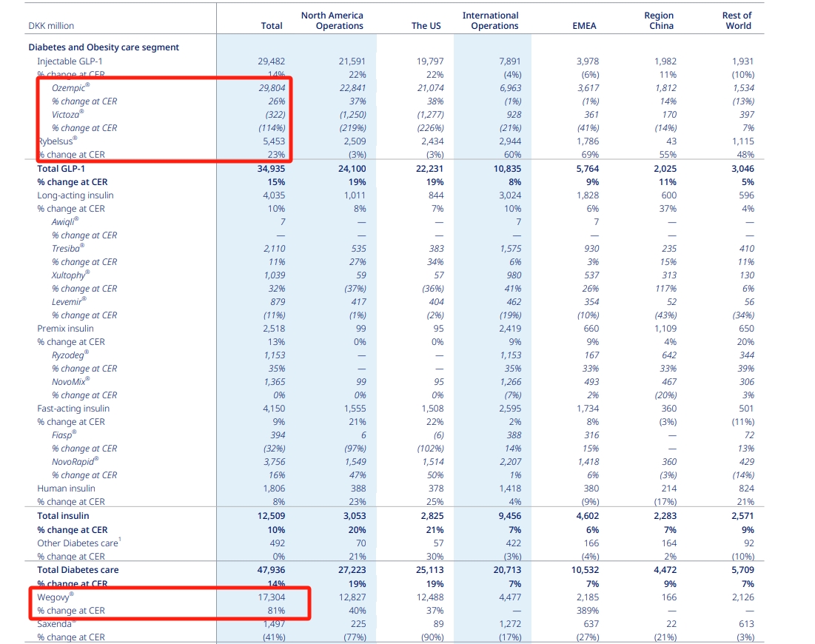The image size is (815, 644).
Task: Select the Tresiba row label
Action: pos(67,249)
